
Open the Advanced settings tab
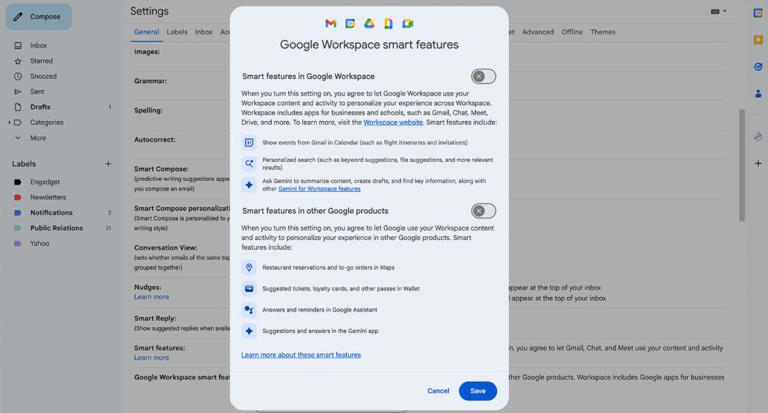click(x=537, y=32)
